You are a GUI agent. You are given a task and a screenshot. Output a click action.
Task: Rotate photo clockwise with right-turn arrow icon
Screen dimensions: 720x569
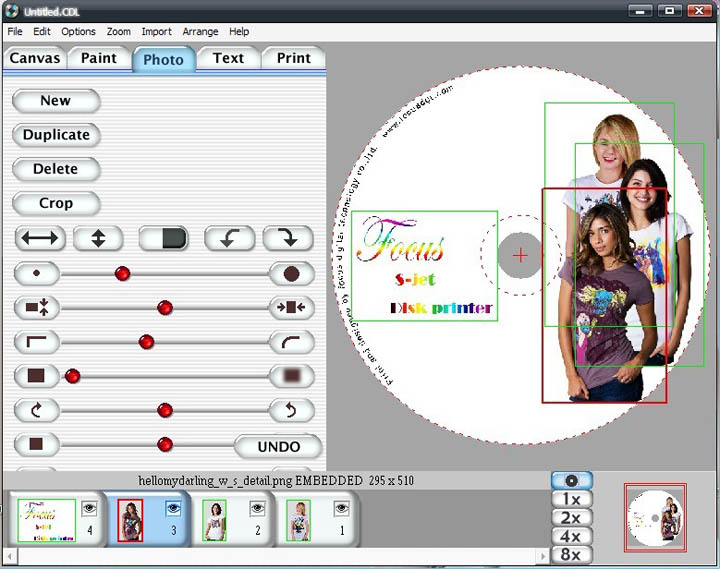[x=288, y=239]
